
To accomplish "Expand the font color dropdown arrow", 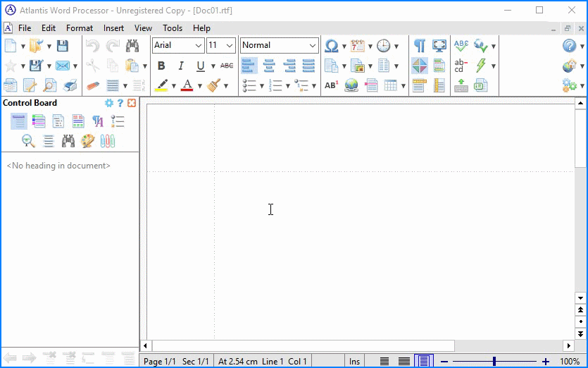I will tap(200, 86).
